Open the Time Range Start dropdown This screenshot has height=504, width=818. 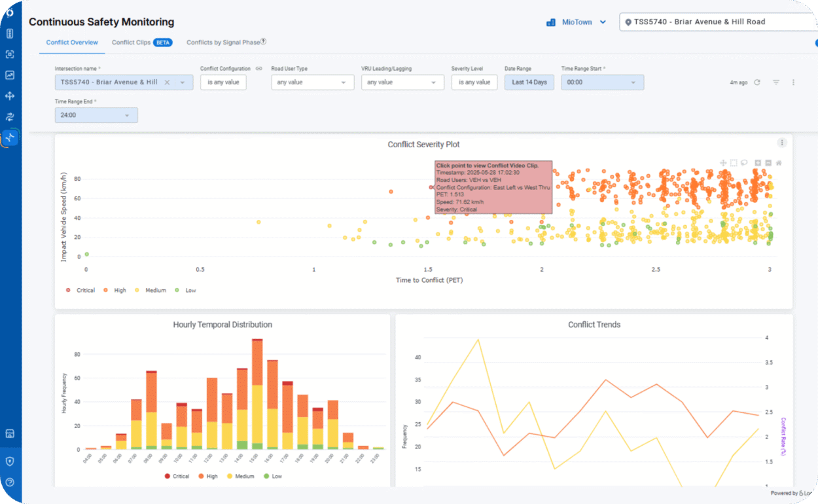(x=602, y=82)
